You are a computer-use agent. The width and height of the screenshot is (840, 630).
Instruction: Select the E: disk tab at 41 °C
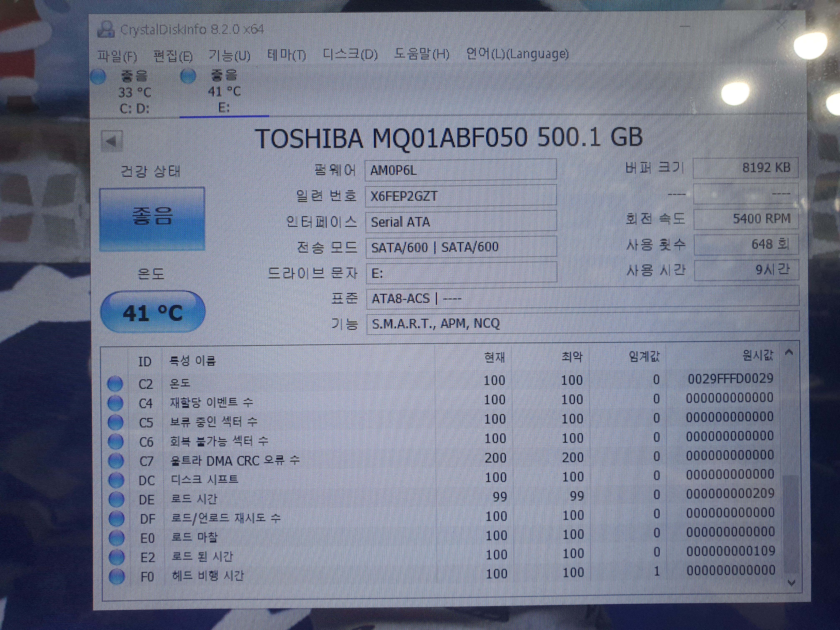pyautogui.click(x=224, y=92)
